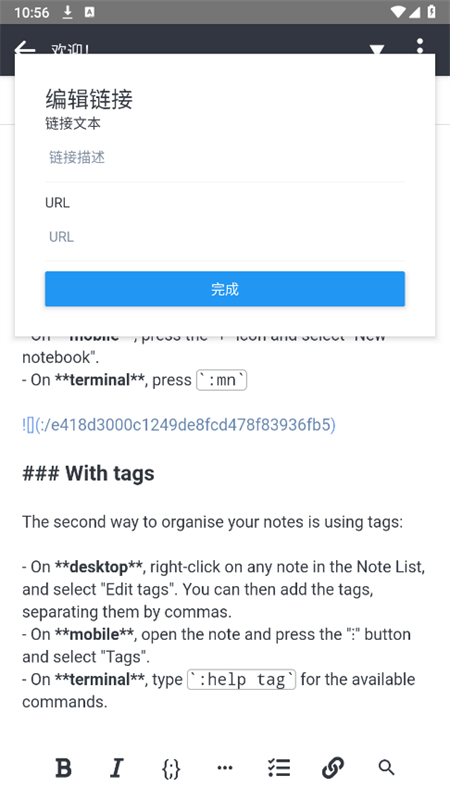Screen dimensions: 450x800
Task: Go back using the arrow icon
Action: pos(24,49)
